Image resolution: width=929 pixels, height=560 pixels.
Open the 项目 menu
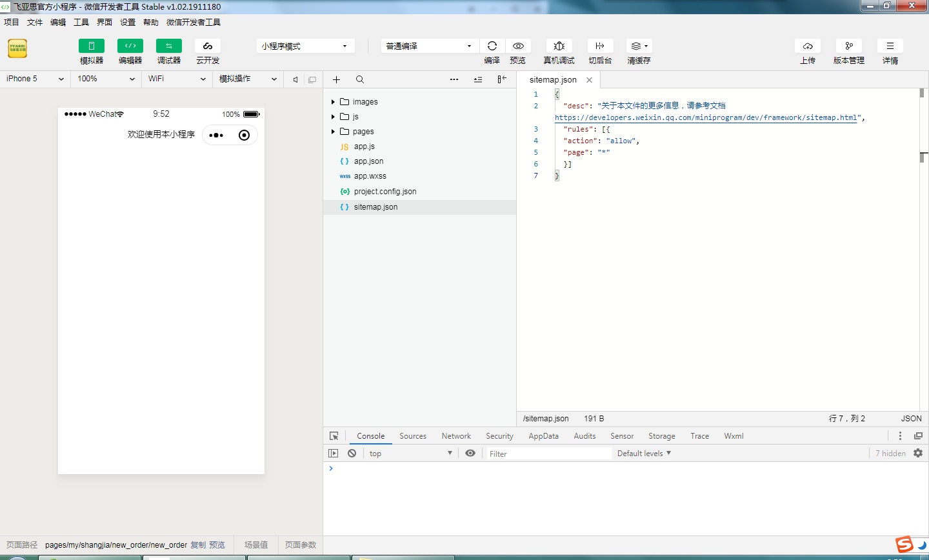(12, 22)
